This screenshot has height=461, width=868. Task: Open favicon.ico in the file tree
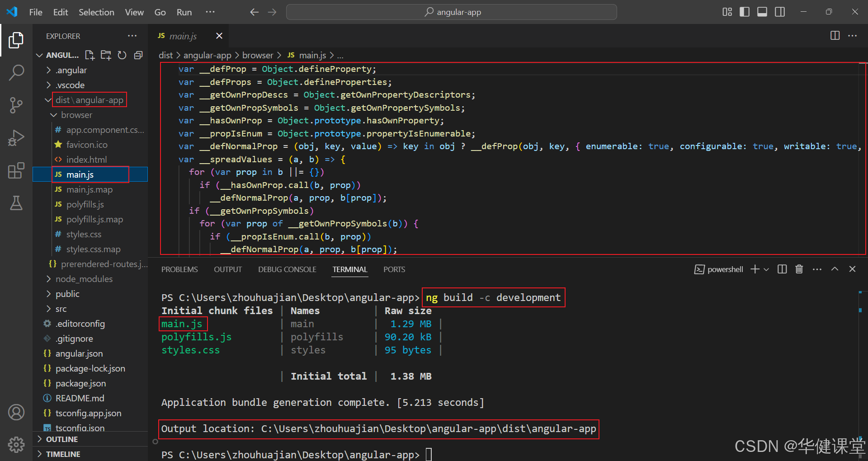point(90,145)
